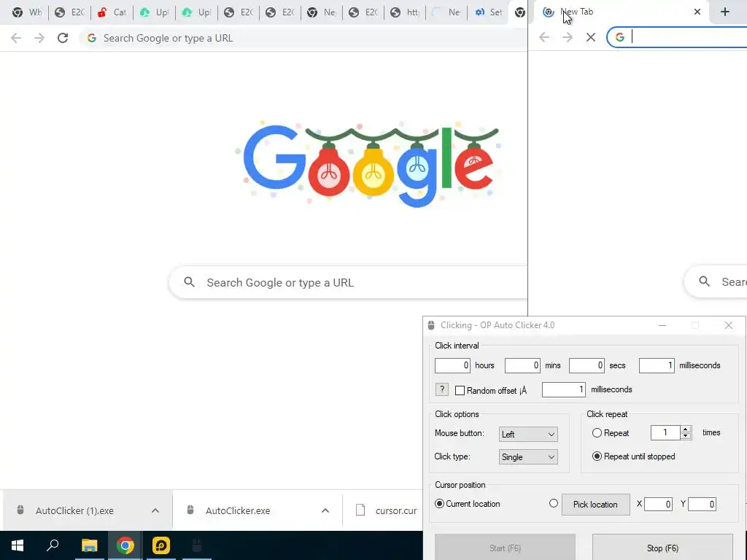Click the question mark help button in Auto Clicker
Viewport: 747px width, 560px height.
(441, 389)
